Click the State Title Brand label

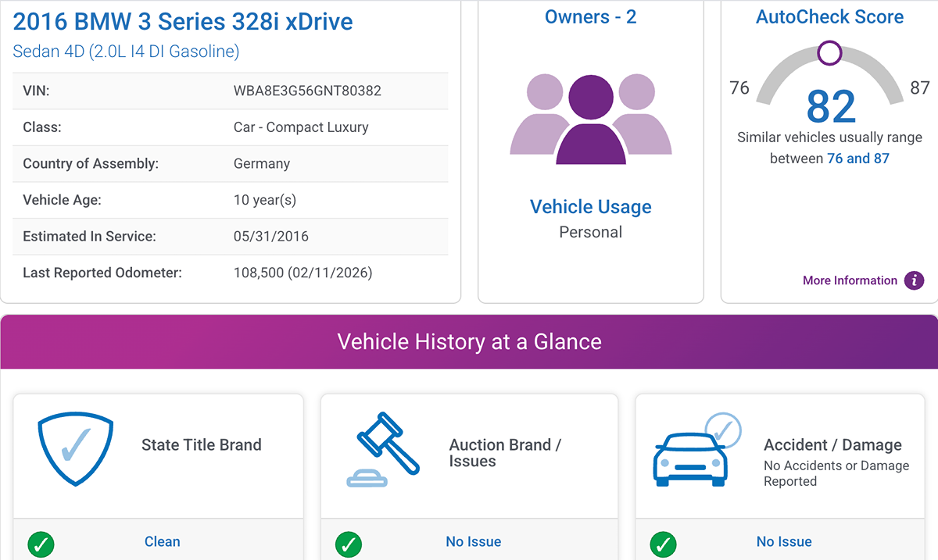pos(202,445)
